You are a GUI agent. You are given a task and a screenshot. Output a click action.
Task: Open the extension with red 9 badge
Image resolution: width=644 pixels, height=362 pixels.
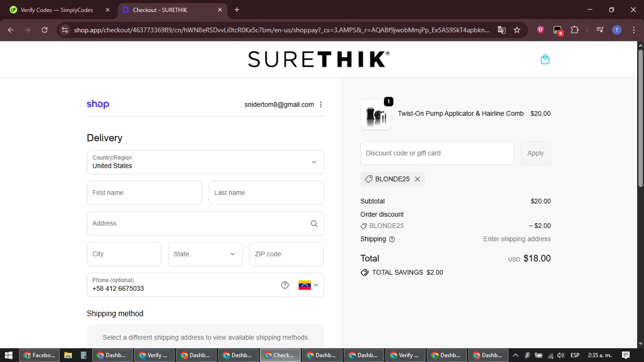pyautogui.click(x=558, y=30)
